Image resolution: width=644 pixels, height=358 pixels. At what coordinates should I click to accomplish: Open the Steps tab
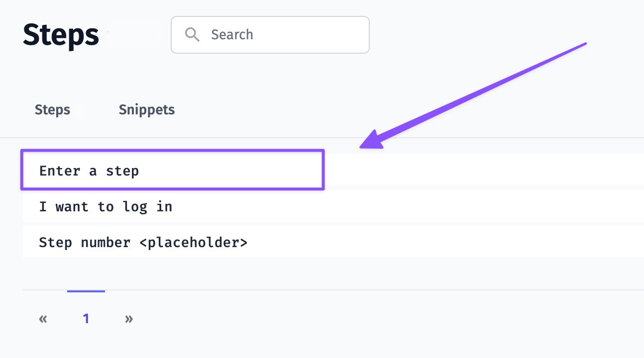[52, 109]
